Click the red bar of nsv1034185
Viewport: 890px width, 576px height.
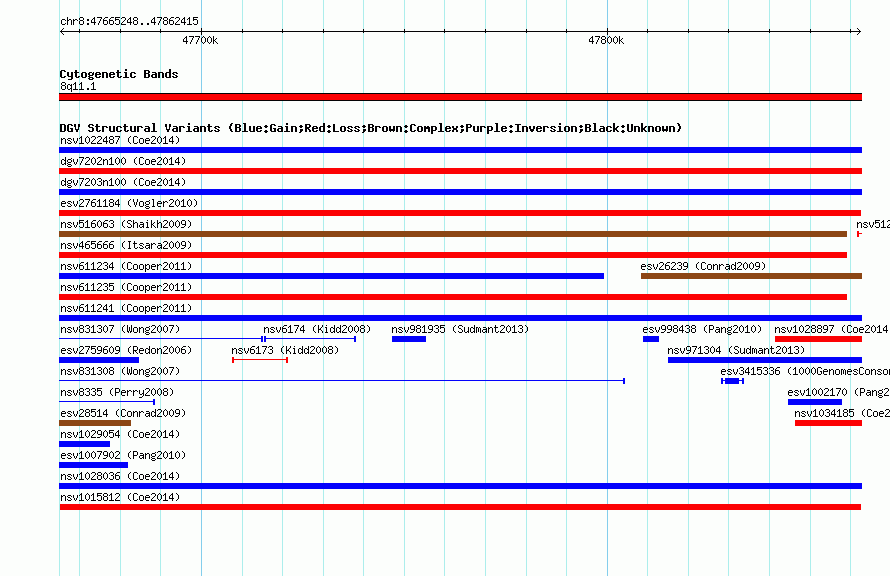(x=829, y=423)
